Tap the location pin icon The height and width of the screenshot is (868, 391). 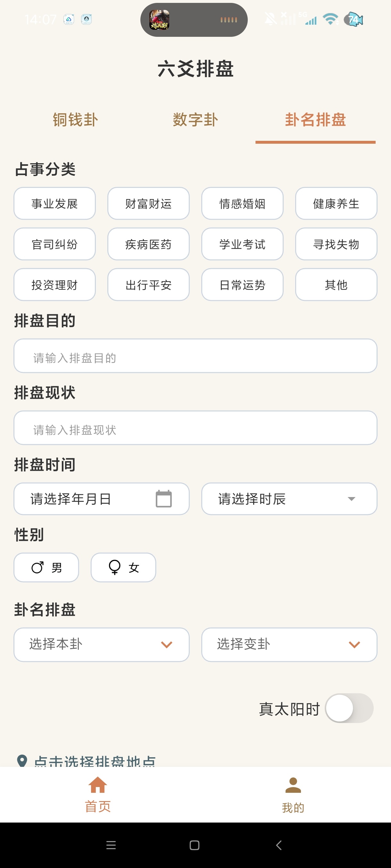click(x=22, y=761)
